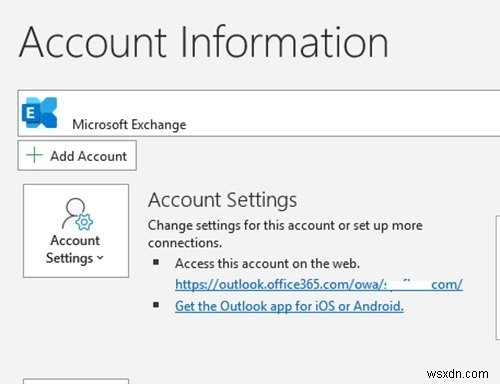Open the Get the Outlook app link
Image resolution: width=500 pixels, height=384 pixels.
tap(289, 306)
